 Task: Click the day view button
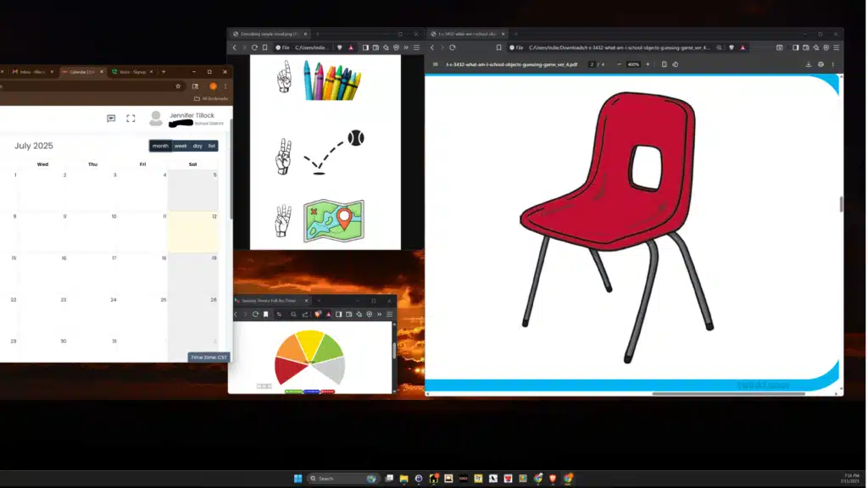pos(198,146)
